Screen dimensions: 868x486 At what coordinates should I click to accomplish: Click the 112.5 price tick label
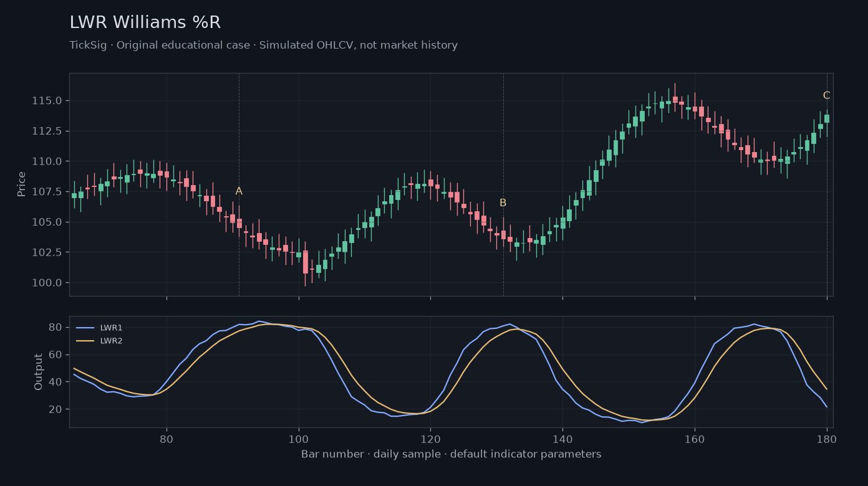coord(49,131)
